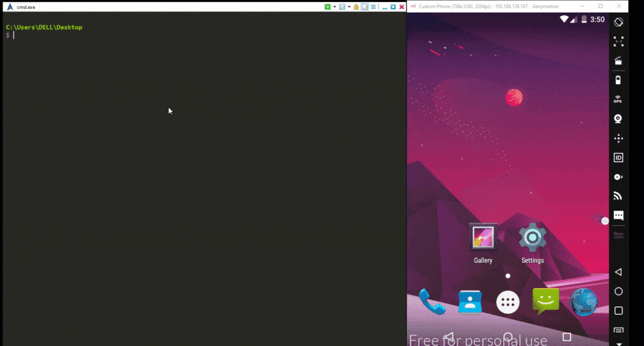Screen dimensions: 644x346
Task: Rotate the device with the Genymotion rotate icon
Action: coord(619,22)
